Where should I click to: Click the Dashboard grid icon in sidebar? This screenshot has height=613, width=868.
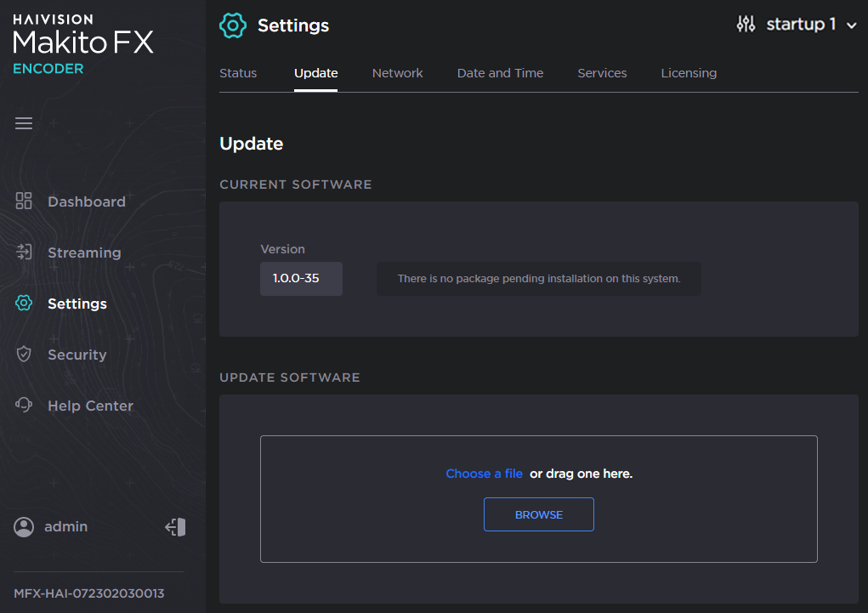click(x=24, y=201)
